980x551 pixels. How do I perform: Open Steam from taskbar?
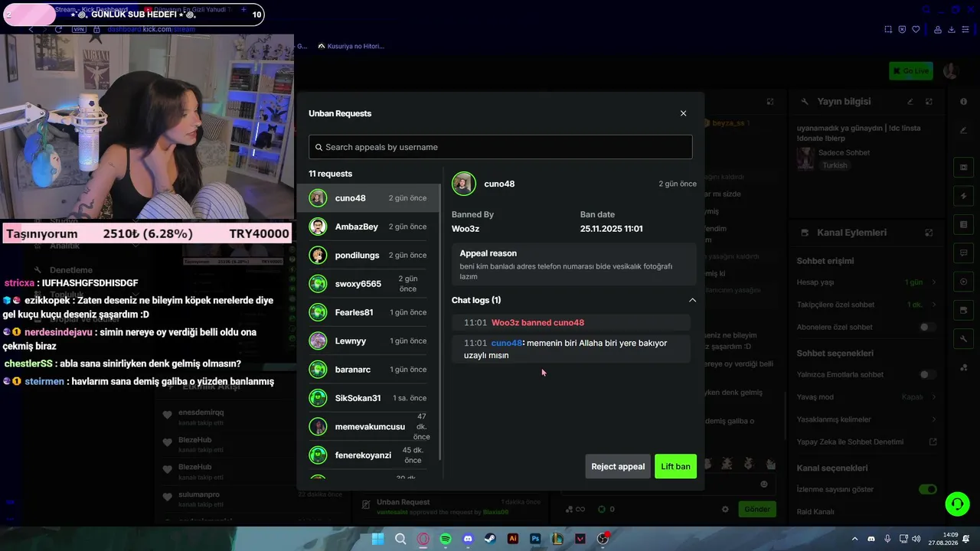(490, 539)
